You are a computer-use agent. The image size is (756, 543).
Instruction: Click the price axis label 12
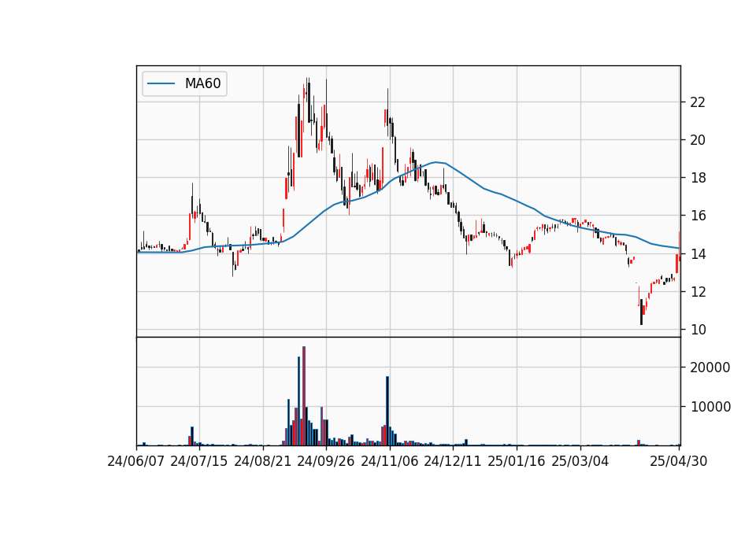click(x=698, y=292)
